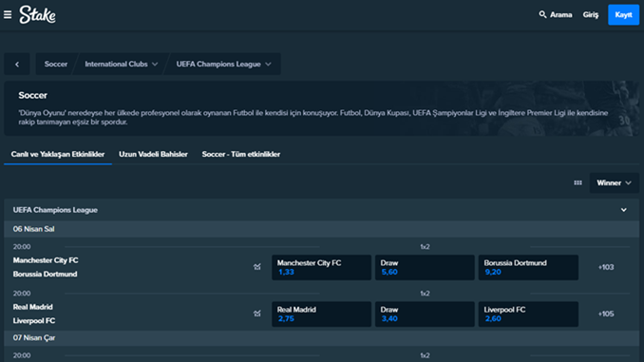Image resolution: width=644 pixels, height=362 pixels.
Task: Open Arama search
Action: [x=556, y=15]
